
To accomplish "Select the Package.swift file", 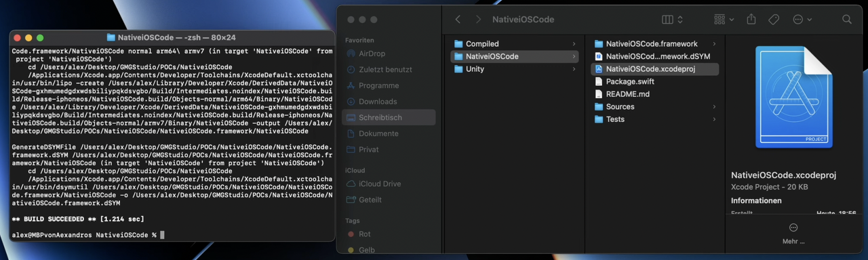I will pos(654,81).
